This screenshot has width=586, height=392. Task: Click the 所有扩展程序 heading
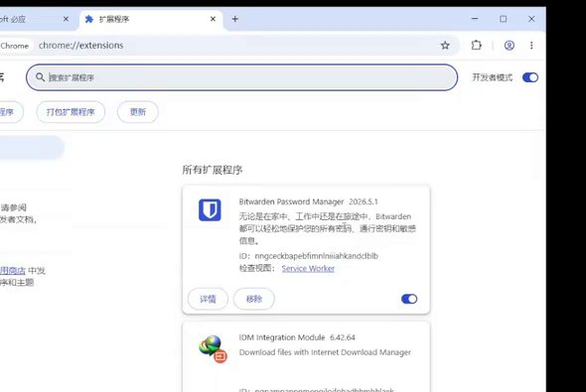click(x=213, y=170)
